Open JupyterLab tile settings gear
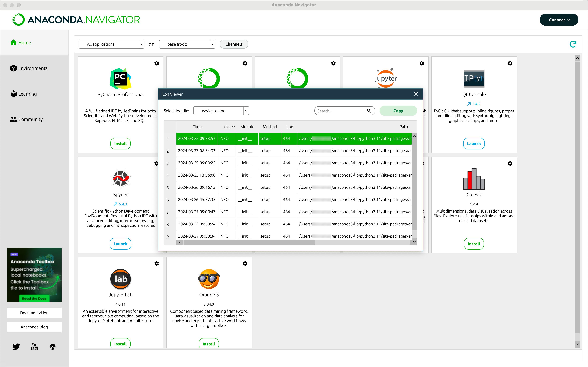This screenshot has height=367, width=588. tap(157, 263)
